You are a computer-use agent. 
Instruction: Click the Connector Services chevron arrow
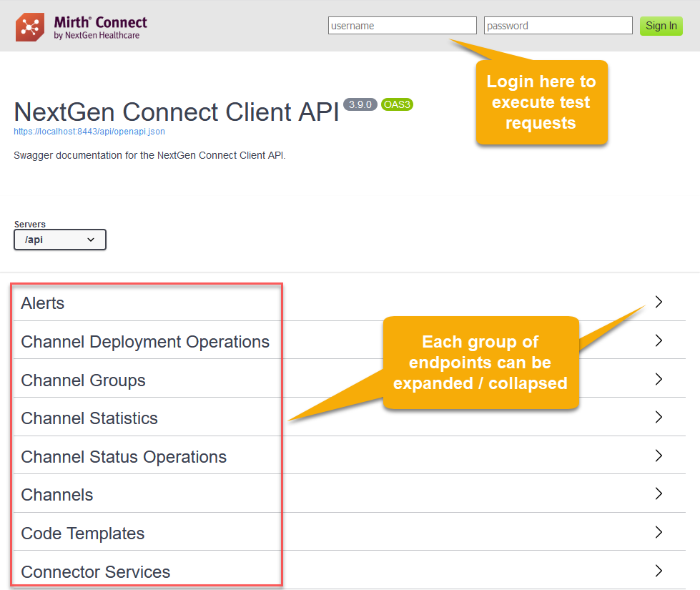point(659,571)
